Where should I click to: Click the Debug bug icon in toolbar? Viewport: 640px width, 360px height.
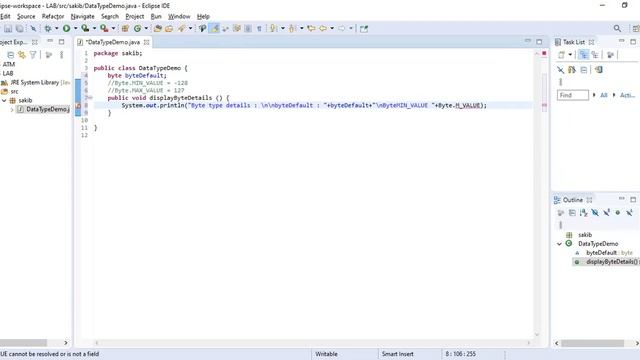coord(48,29)
